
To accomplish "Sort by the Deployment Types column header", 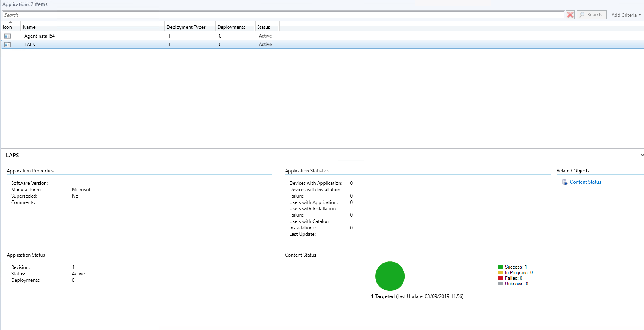I will (189, 27).
